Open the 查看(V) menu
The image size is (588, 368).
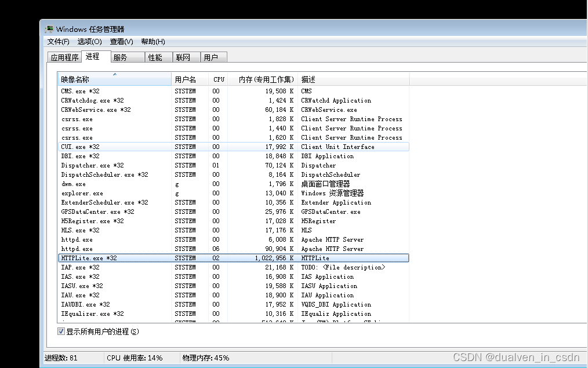pos(122,42)
